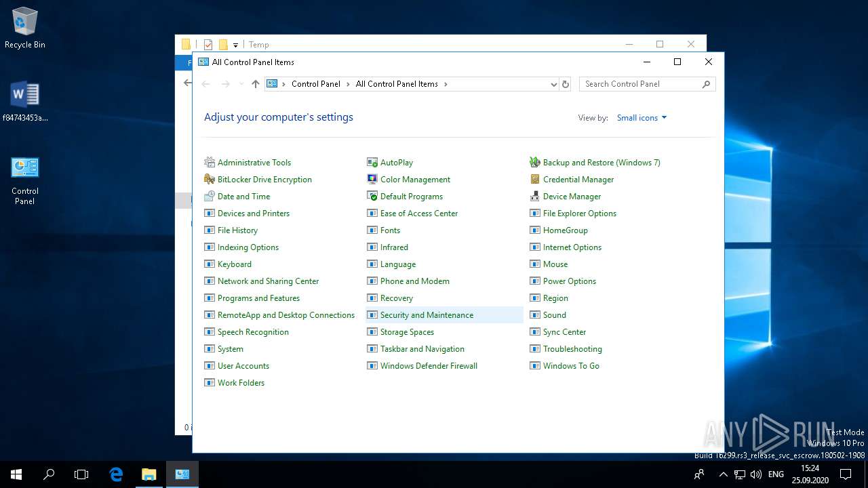
Task: Open File Explorer from the taskbar
Action: click(149, 474)
